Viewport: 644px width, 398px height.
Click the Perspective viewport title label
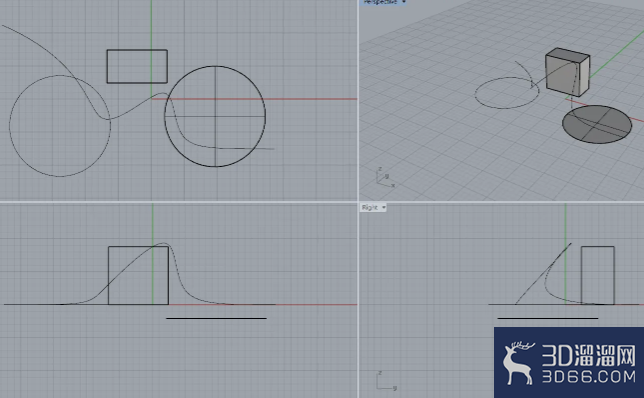[x=380, y=2]
